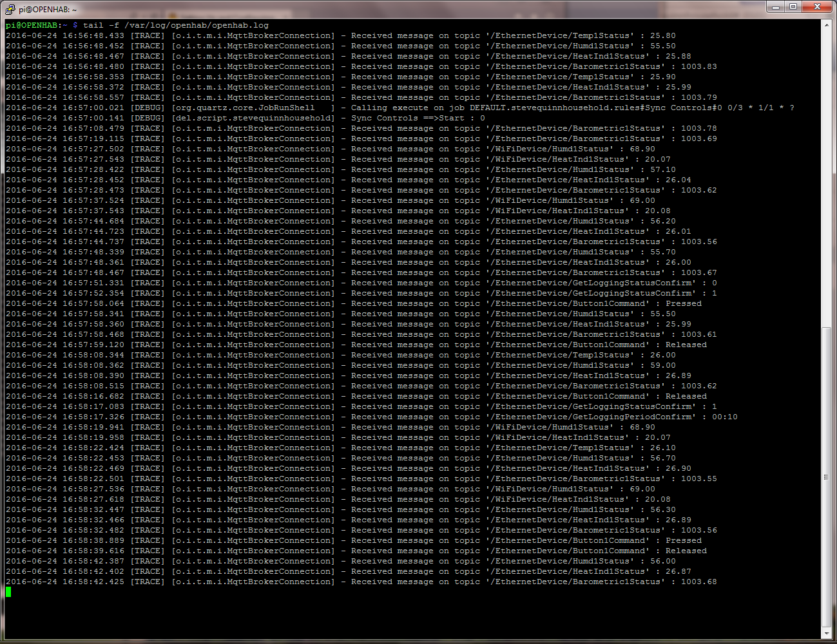Click the timestamp 16:57:44.737
This screenshot has width=837, height=644.
click(93, 241)
